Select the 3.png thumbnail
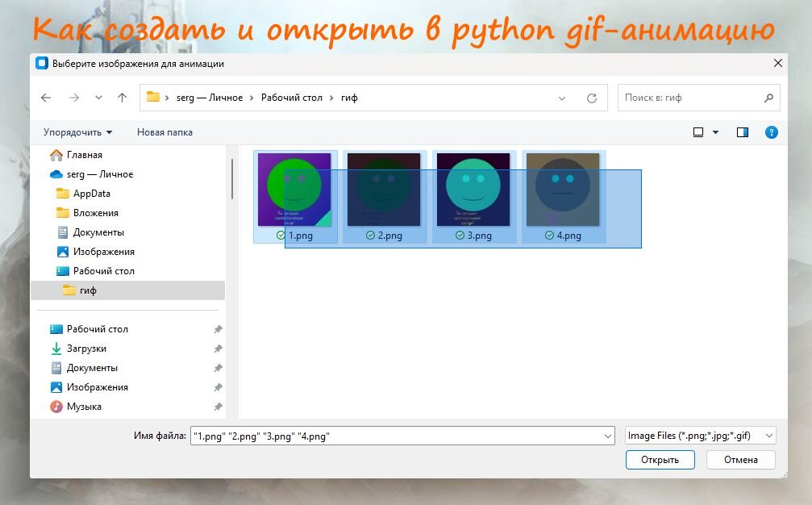812x505 pixels. pyautogui.click(x=473, y=190)
